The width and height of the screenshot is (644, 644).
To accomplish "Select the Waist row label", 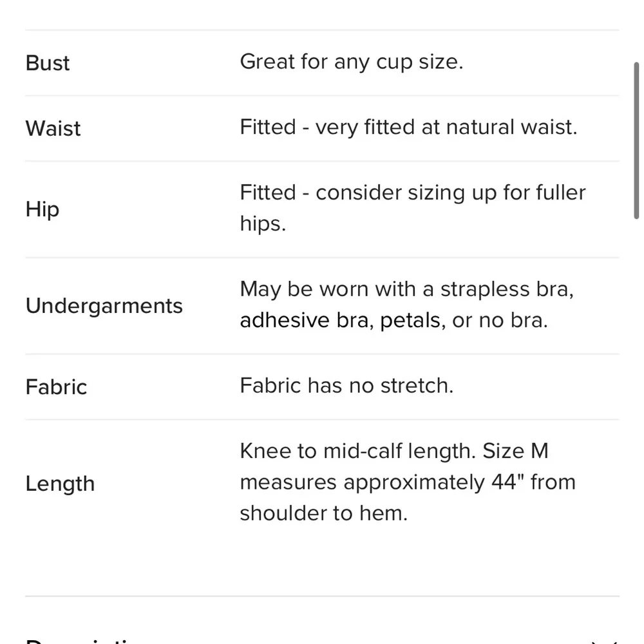I will coord(53,128).
